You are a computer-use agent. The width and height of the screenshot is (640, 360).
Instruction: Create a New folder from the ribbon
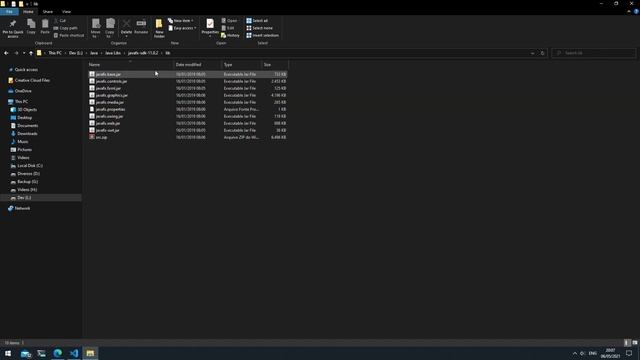(x=159, y=28)
